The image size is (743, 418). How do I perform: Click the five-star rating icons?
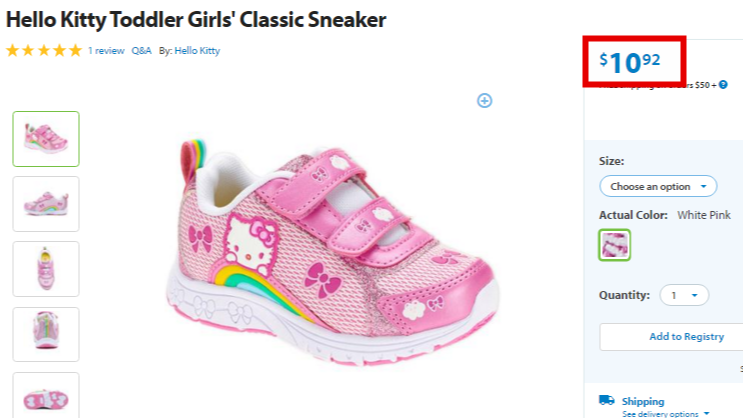(44, 50)
